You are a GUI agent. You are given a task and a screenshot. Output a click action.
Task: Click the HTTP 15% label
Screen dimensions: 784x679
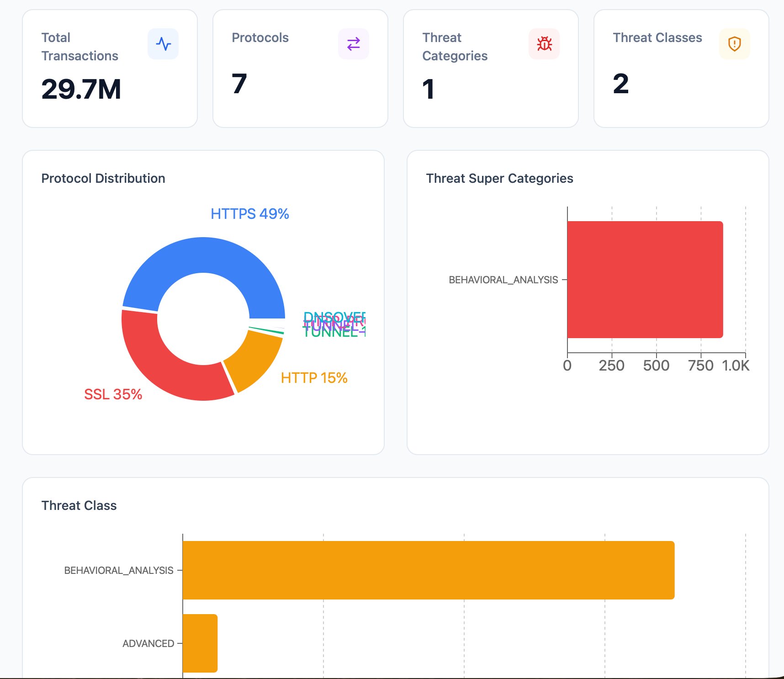(x=314, y=378)
